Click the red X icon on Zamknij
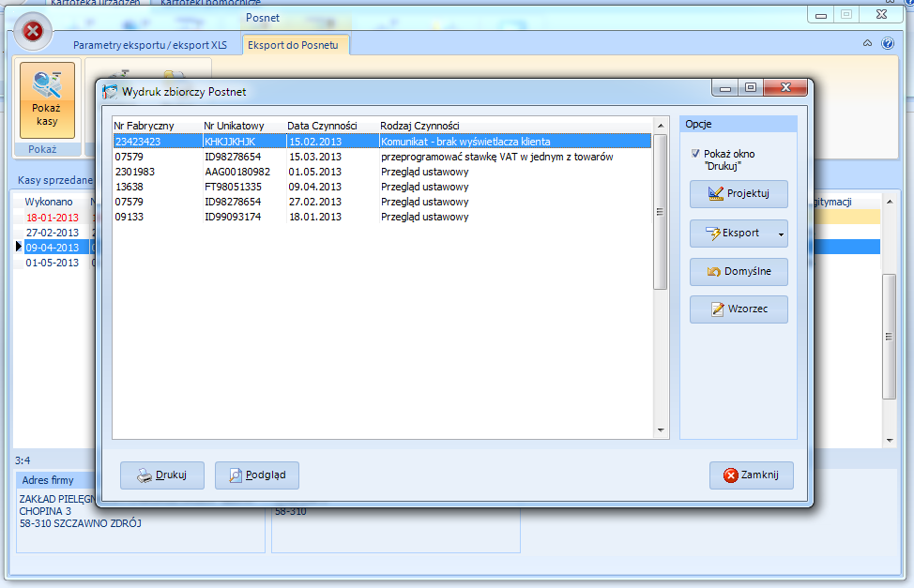This screenshot has width=914, height=588. [x=730, y=475]
